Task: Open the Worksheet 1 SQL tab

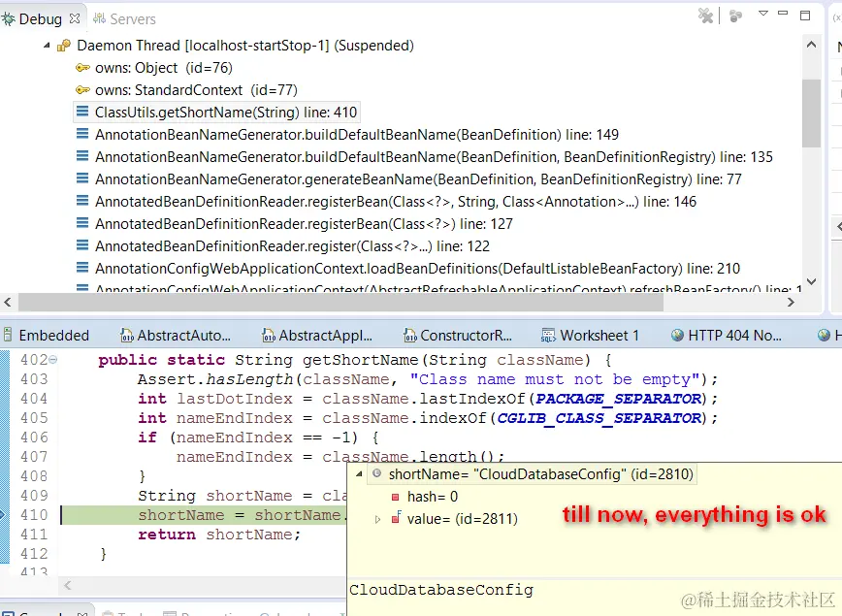Action: [x=591, y=336]
